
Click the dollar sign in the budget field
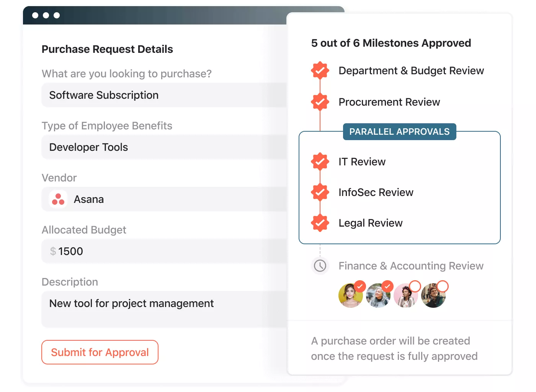(x=53, y=252)
